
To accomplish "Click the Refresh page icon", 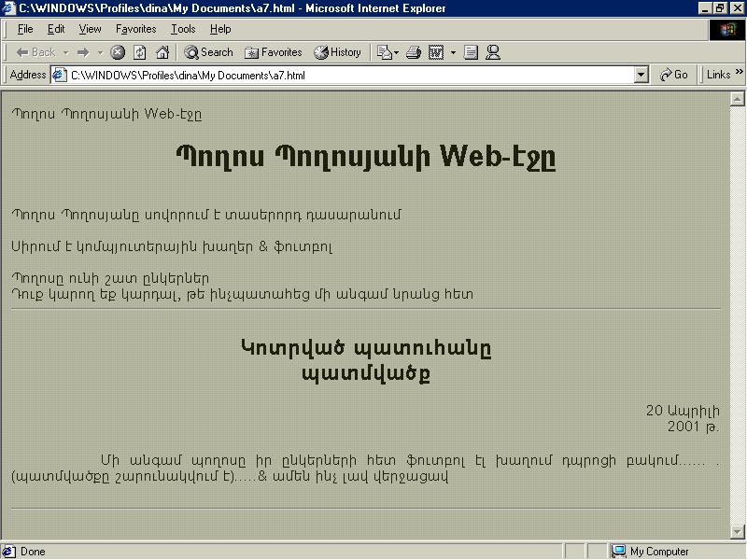I will (x=140, y=52).
